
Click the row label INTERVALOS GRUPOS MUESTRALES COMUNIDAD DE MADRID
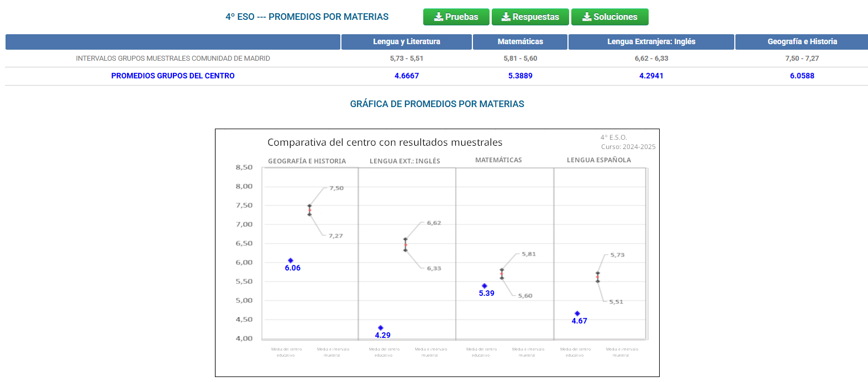pyautogui.click(x=173, y=59)
